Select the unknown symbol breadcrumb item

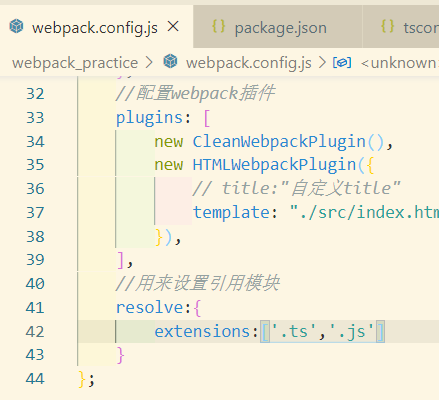[400, 63]
